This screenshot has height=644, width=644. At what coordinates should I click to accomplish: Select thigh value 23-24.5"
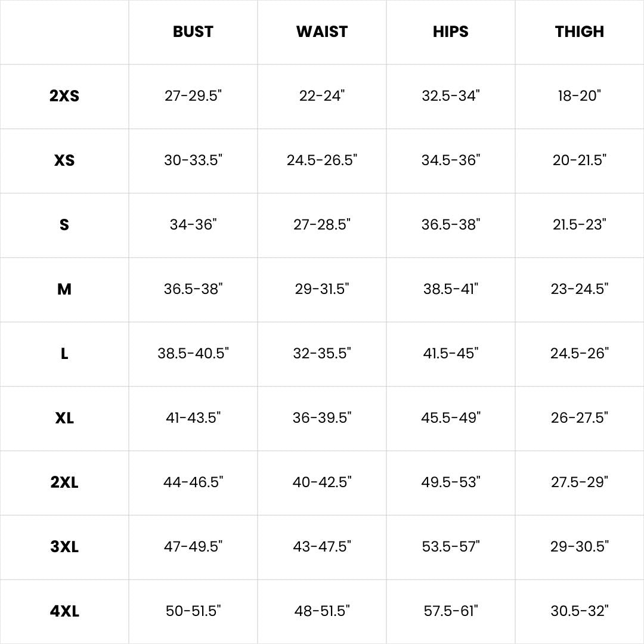pos(580,289)
